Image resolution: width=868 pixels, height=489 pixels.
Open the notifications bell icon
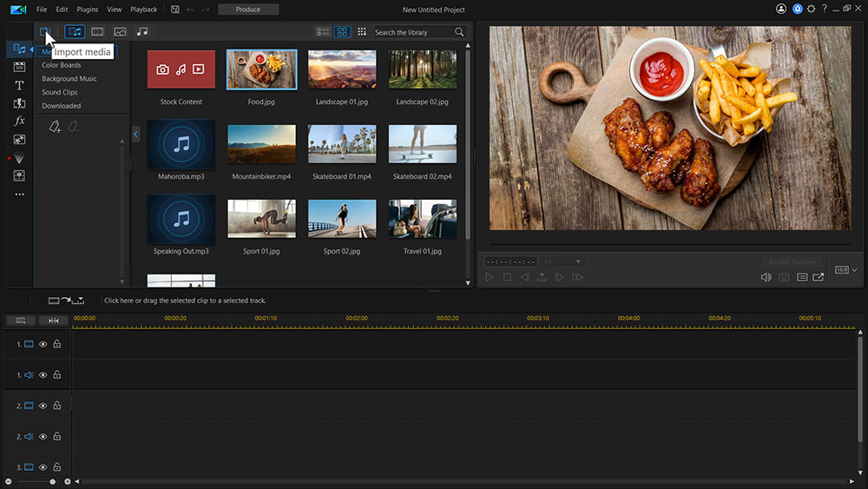[x=797, y=9]
